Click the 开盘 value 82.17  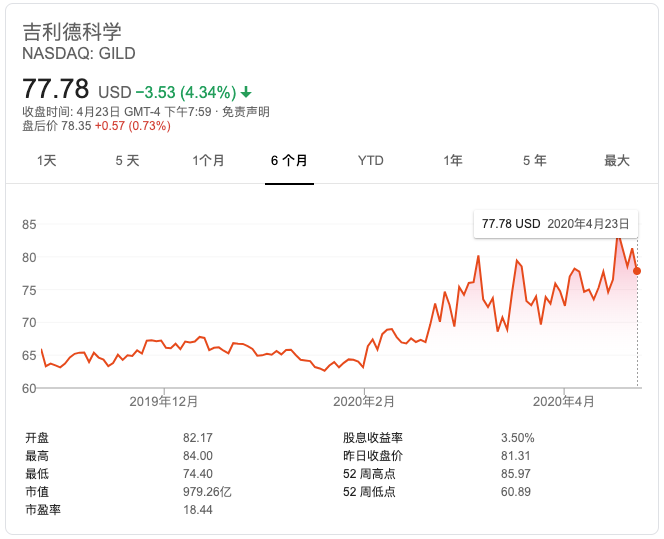coord(198,438)
